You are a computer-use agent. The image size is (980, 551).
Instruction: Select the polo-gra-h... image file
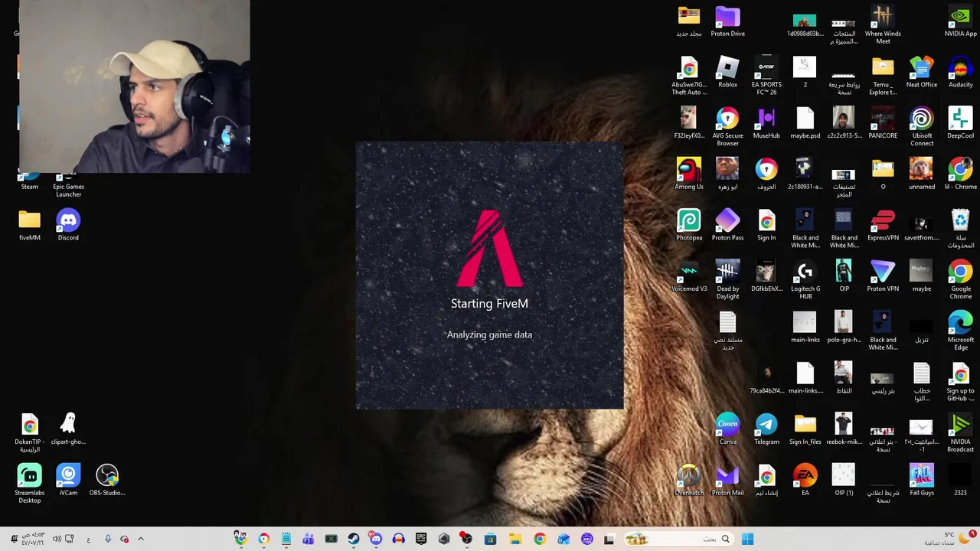844,328
